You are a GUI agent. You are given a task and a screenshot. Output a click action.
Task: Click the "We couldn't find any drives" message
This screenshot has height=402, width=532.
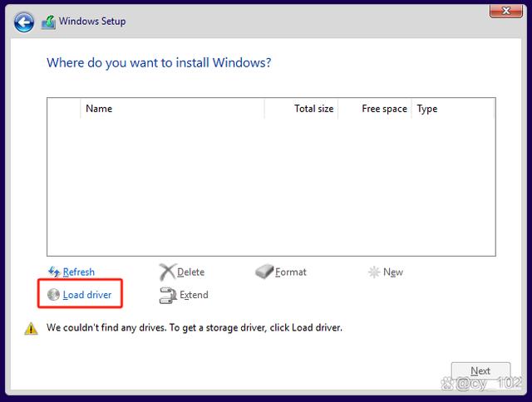tap(195, 328)
